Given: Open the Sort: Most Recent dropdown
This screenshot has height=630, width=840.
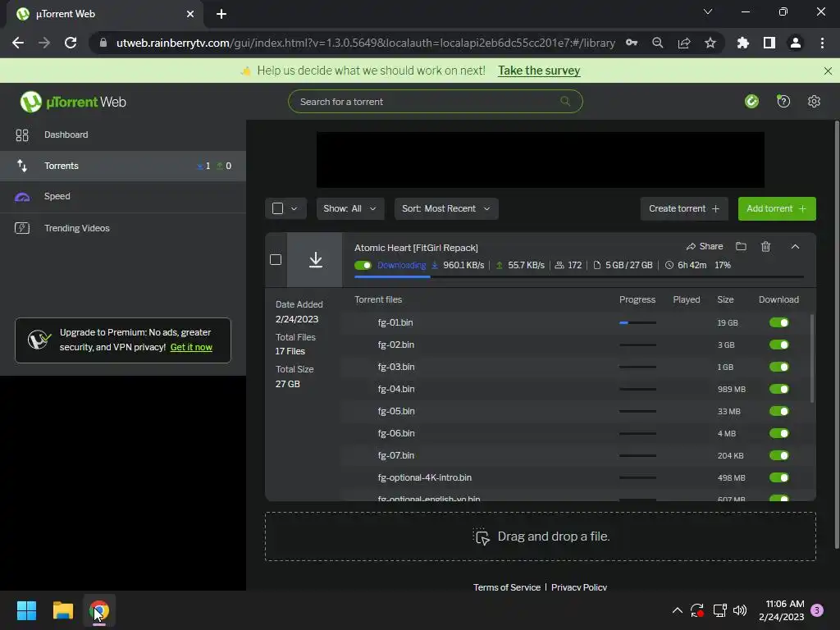Looking at the screenshot, I should click(446, 208).
